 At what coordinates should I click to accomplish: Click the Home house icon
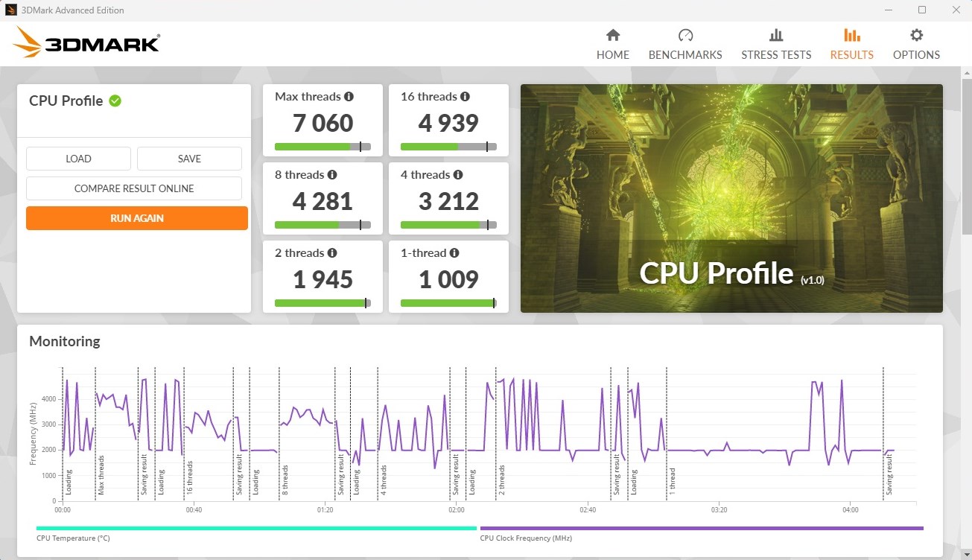click(x=613, y=35)
